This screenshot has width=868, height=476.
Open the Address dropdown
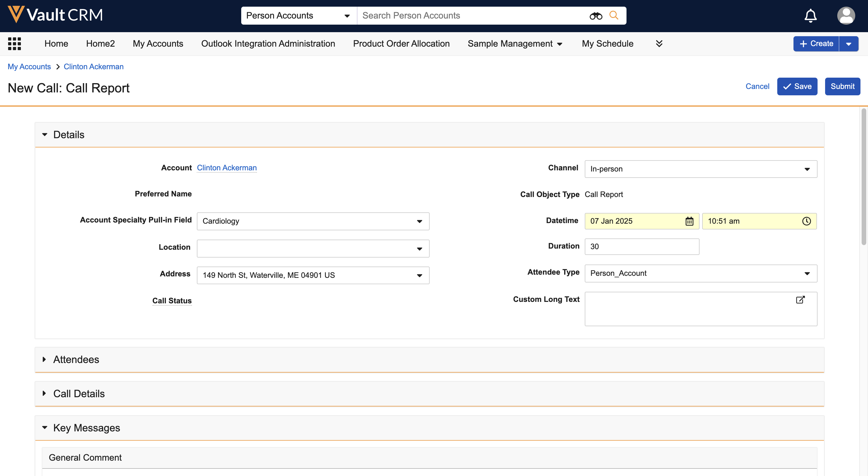(x=313, y=275)
